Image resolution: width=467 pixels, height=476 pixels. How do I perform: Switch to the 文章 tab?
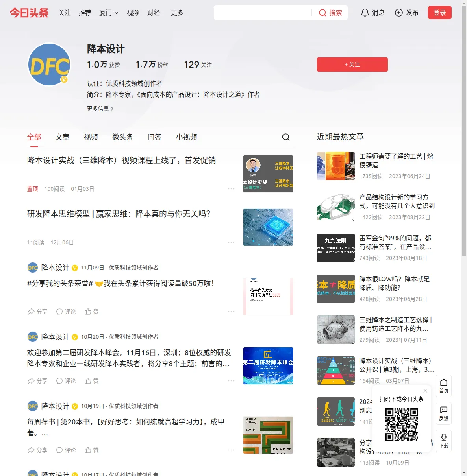coord(63,137)
